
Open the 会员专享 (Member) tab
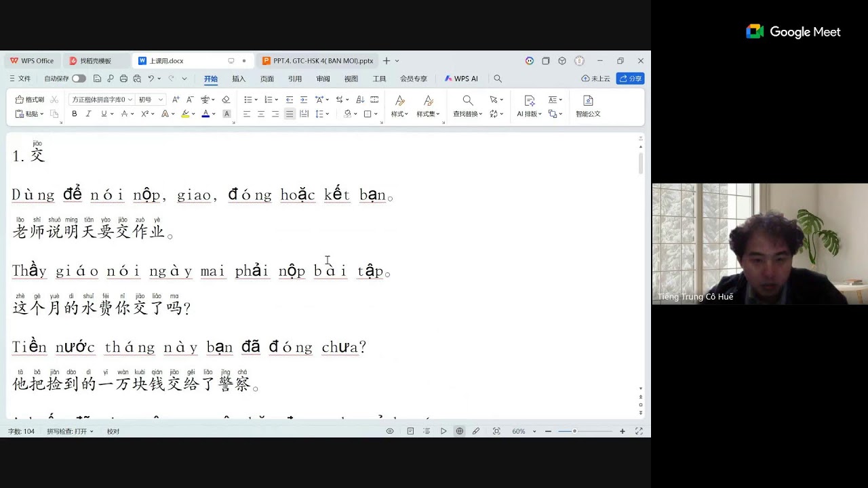414,79
